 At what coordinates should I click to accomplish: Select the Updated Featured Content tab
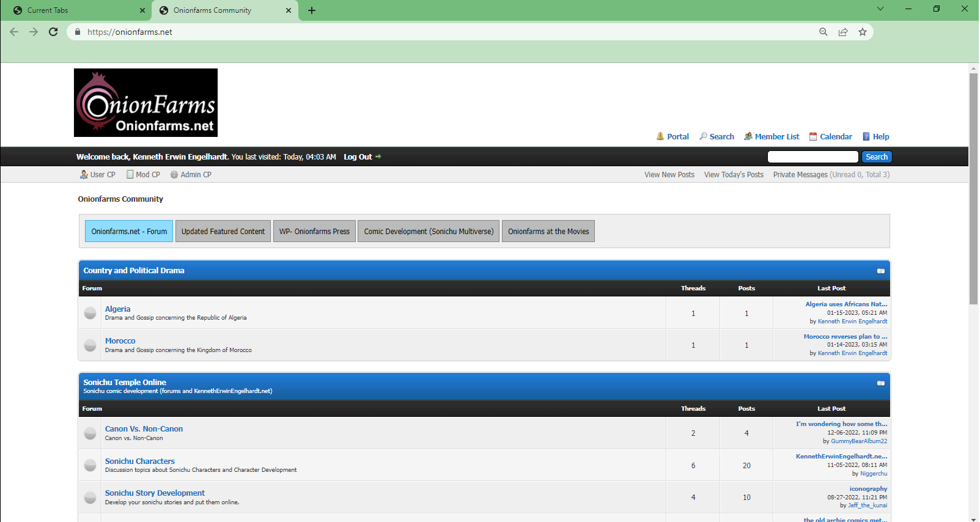pyautogui.click(x=223, y=231)
